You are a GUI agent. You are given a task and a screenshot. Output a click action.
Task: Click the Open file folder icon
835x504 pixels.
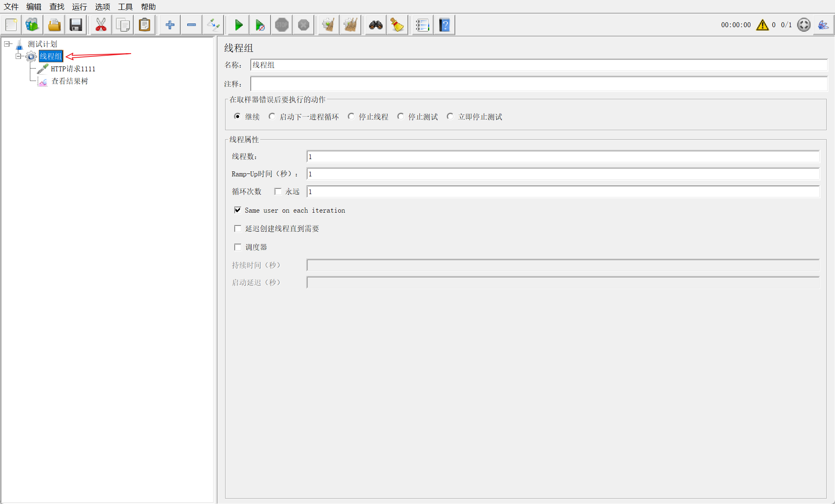54,25
